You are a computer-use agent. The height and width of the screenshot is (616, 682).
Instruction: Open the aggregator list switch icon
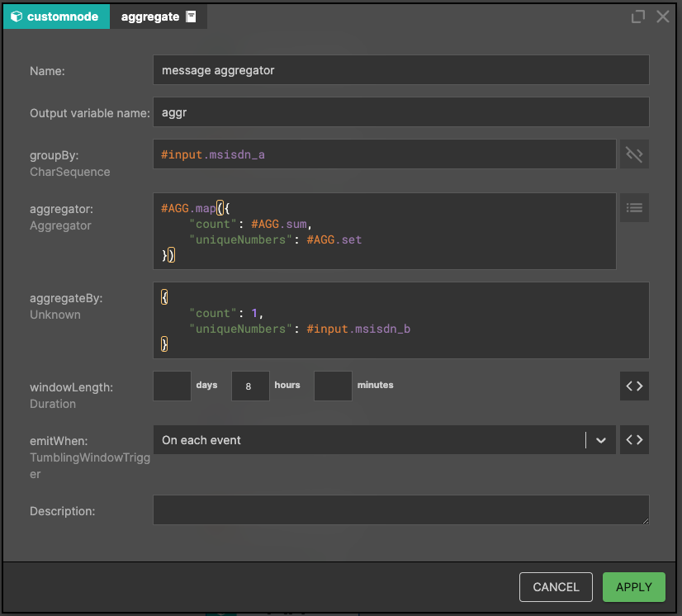pos(634,207)
